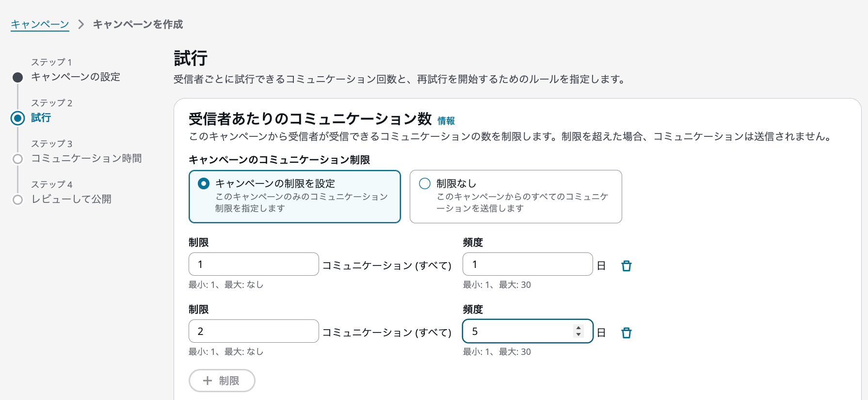Click the step 4 empty circle indicator
Image resolution: width=868 pixels, height=400 pixels.
tap(18, 200)
